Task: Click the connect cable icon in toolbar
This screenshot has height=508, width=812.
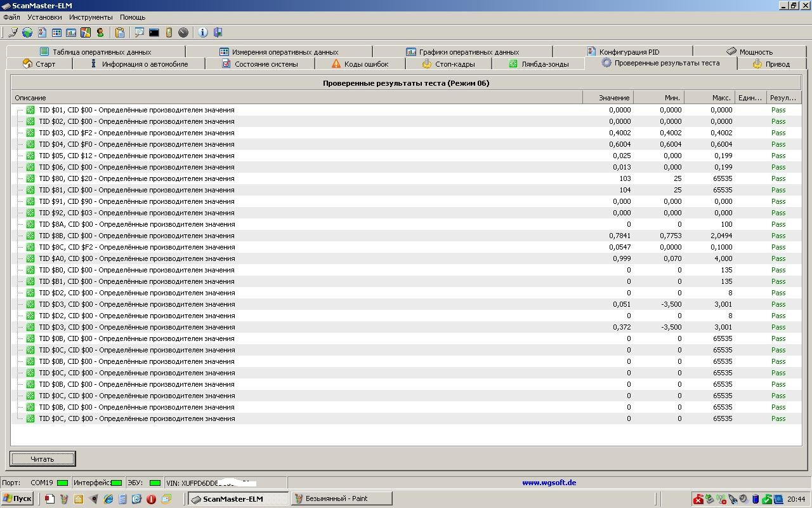Action: (x=13, y=32)
